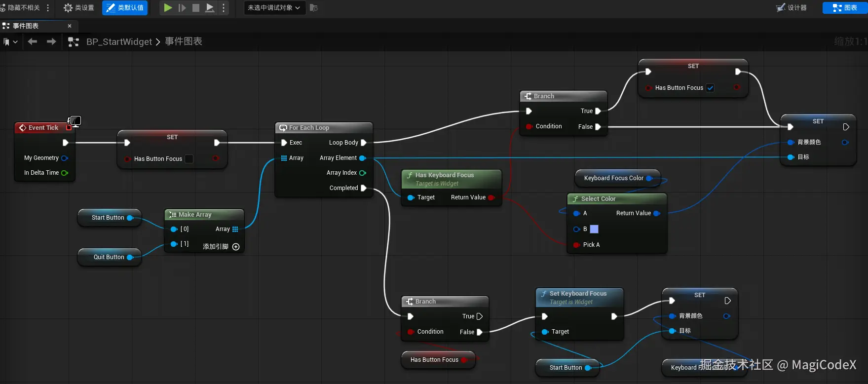Open Class Settings (类设置)

[79, 8]
